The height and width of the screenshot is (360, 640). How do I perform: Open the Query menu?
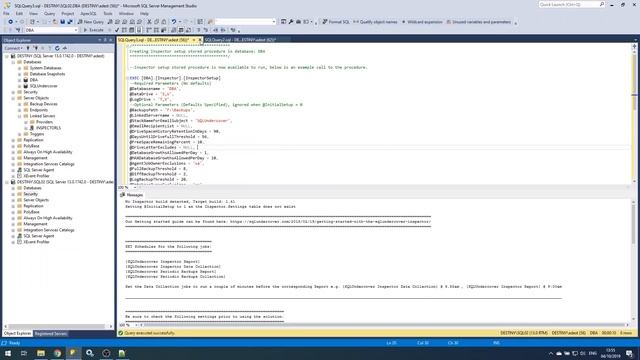pyautogui.click(x=49, y=13)
